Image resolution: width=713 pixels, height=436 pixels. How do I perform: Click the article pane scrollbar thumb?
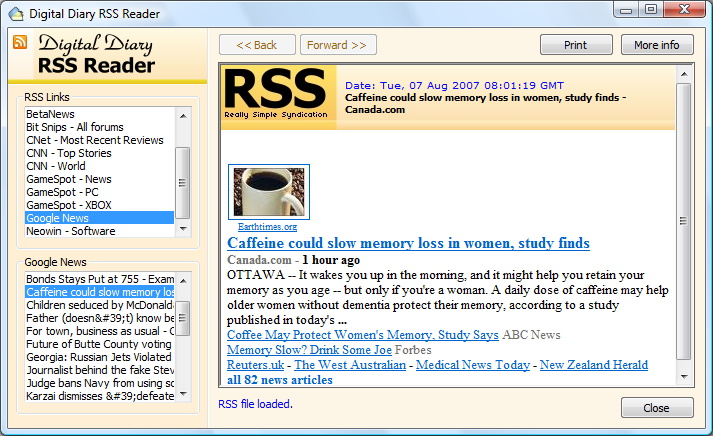click(x=684, y=221)
